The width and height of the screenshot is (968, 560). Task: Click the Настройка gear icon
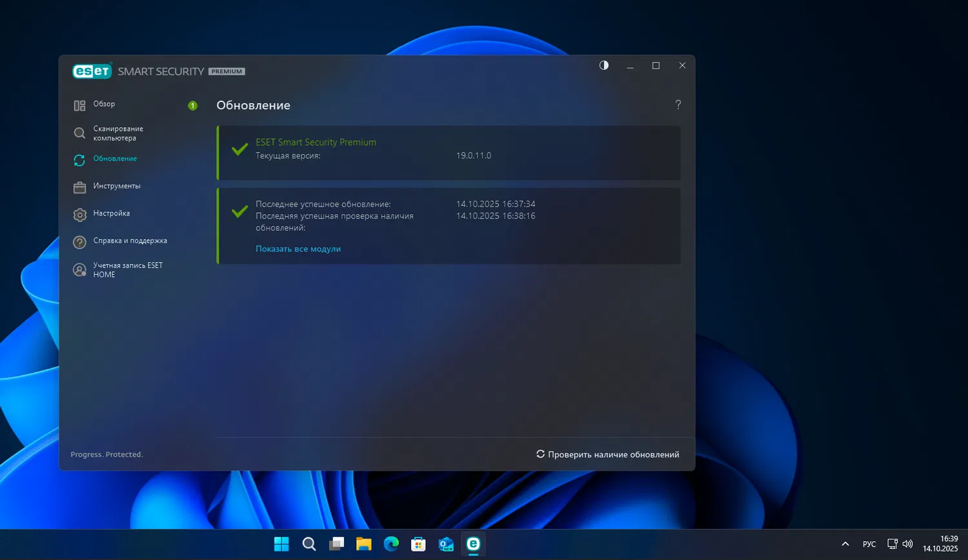pos(79,215)
